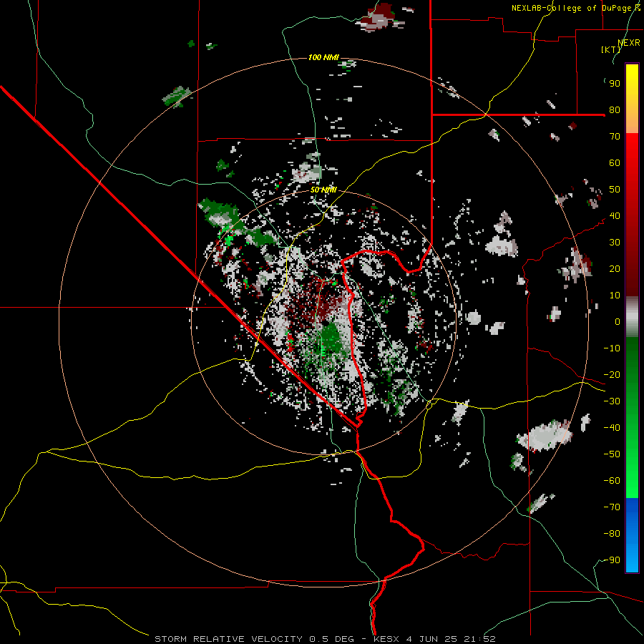Click the Storm Relative Velocity caption text

pos(325,639)
